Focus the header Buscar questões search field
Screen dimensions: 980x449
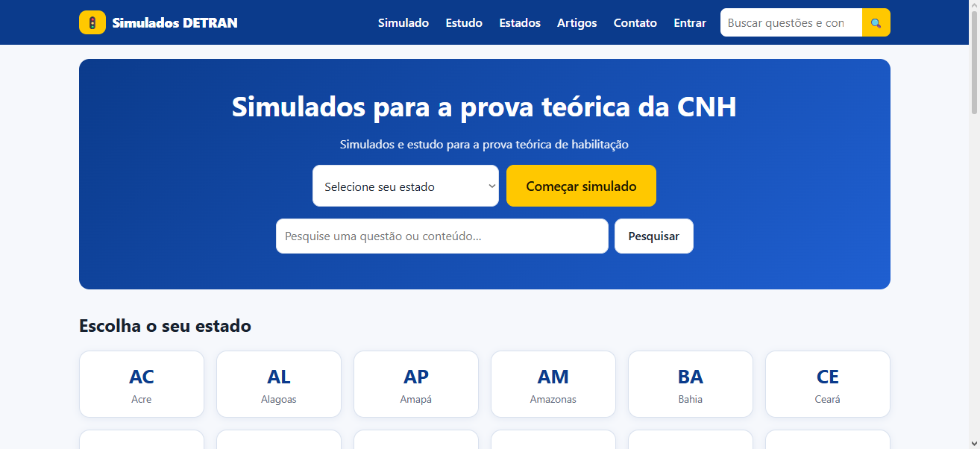[791, 22]
